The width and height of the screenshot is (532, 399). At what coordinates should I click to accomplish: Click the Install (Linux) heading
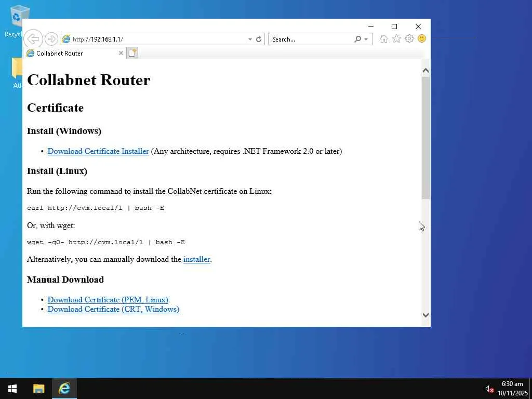(57, 171)
